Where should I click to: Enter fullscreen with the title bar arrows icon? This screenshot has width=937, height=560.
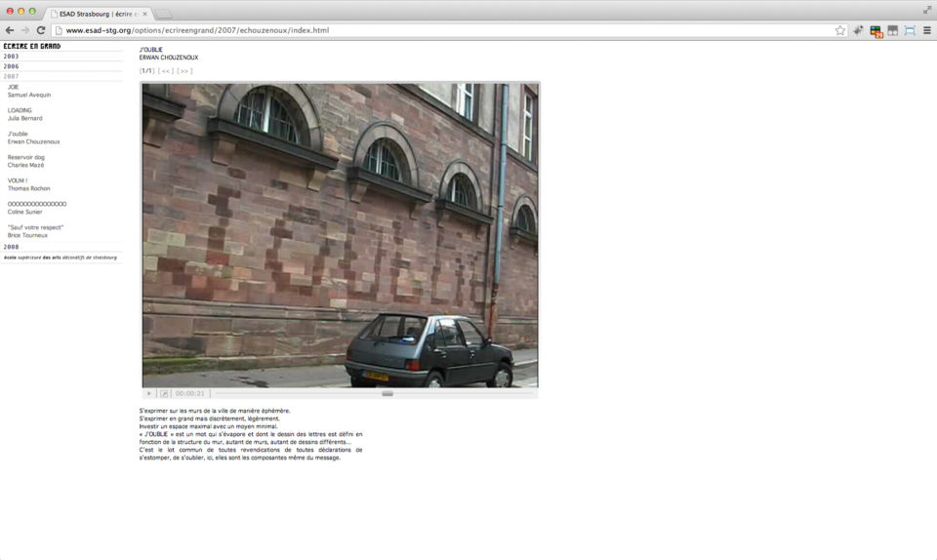[x=927, y=10]
